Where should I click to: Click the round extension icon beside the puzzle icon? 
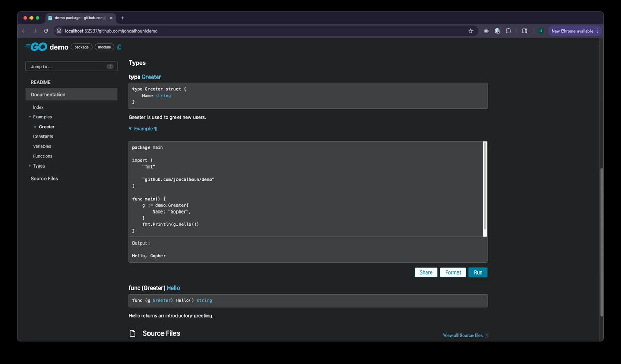pos(497,31)
